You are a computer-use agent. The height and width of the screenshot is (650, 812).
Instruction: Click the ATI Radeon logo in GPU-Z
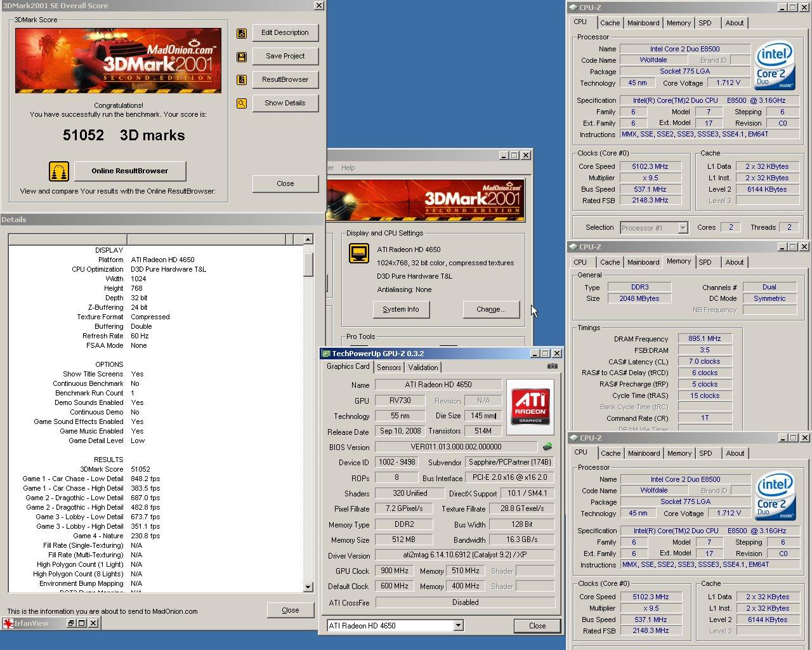(x=530, y=407)
